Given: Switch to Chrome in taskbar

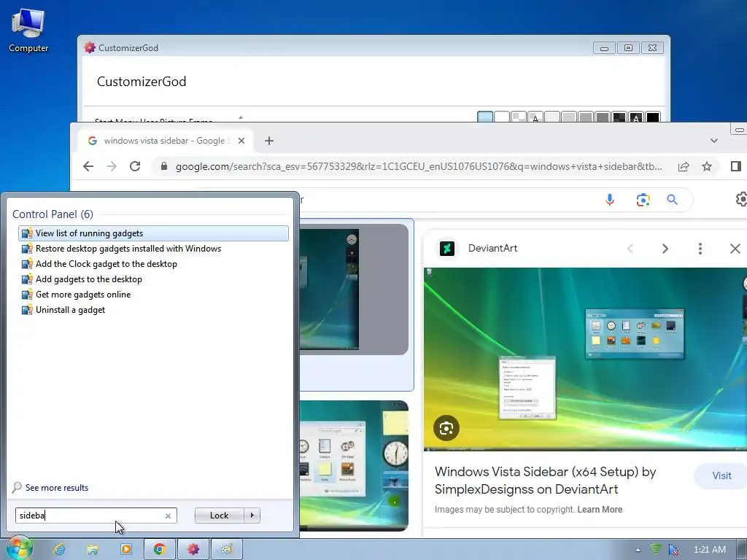Looking at the screenshot, I should tap(160, 549).
